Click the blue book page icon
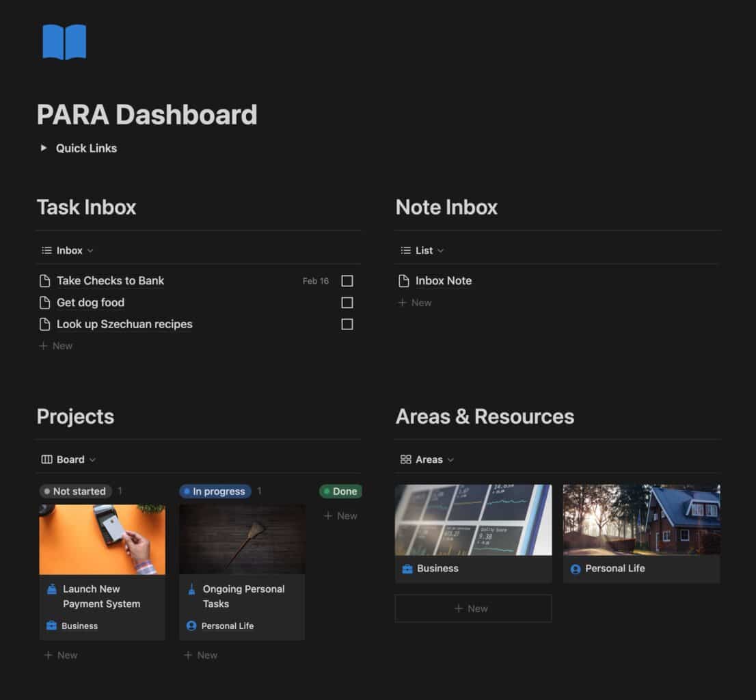This screenshot has height=700, width=756. (64, 42)
